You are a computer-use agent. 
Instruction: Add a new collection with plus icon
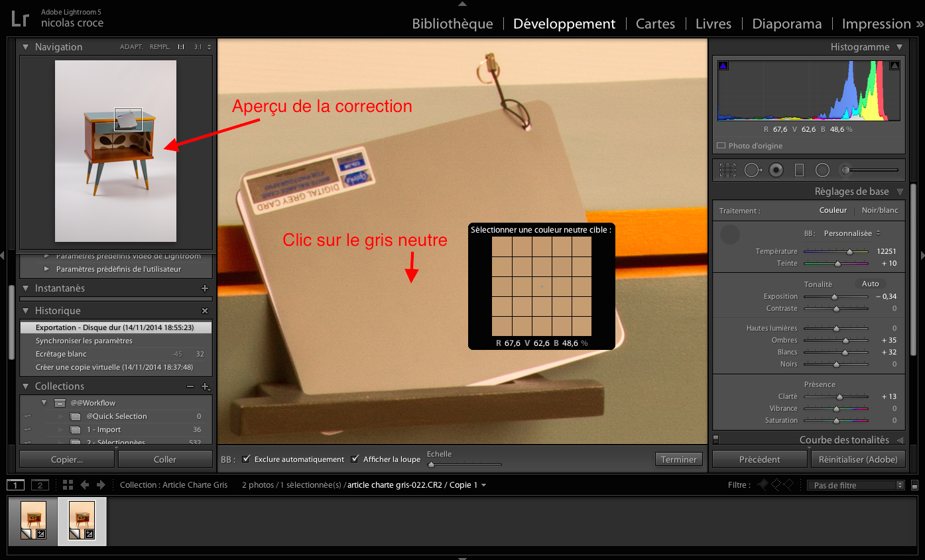point(205,386)
